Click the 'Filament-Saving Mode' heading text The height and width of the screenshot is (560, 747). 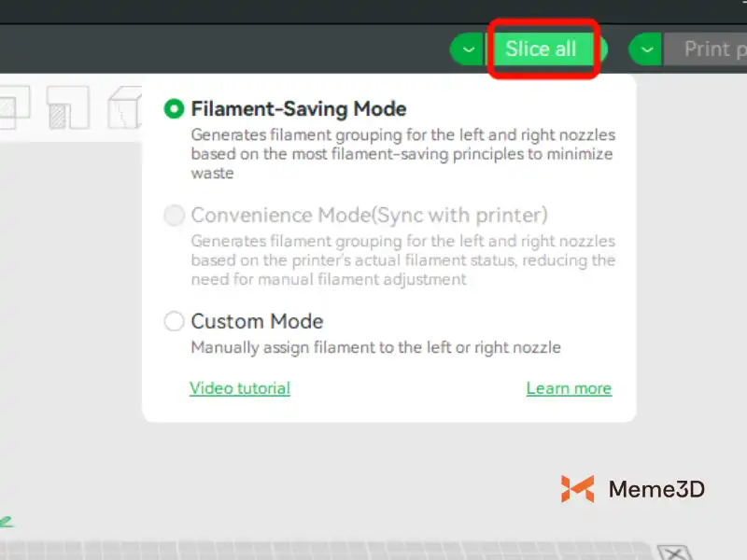click(x=299, y=109)
